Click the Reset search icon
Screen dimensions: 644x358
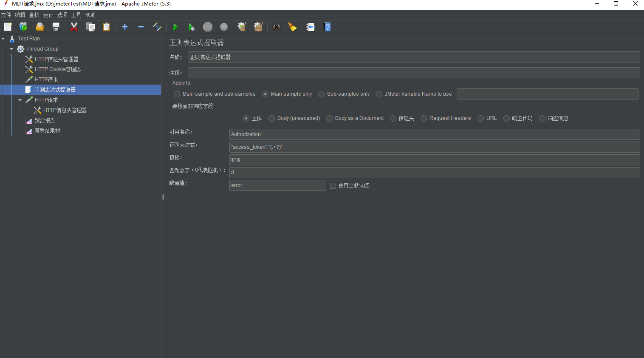click(x=293, y=27)
